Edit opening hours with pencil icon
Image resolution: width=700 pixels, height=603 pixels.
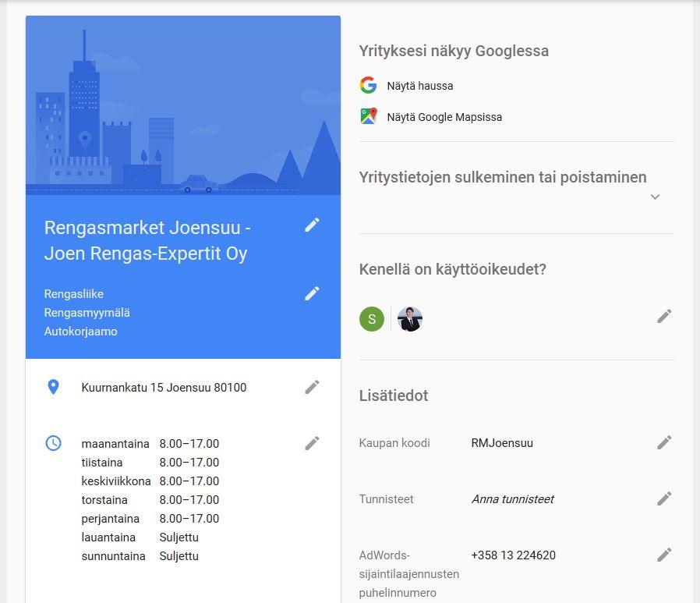tap(312, 443)
